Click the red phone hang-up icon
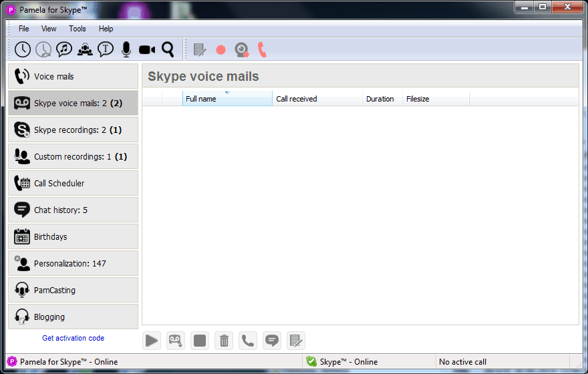This screenshot has height=374, width=588. point(262,49)
